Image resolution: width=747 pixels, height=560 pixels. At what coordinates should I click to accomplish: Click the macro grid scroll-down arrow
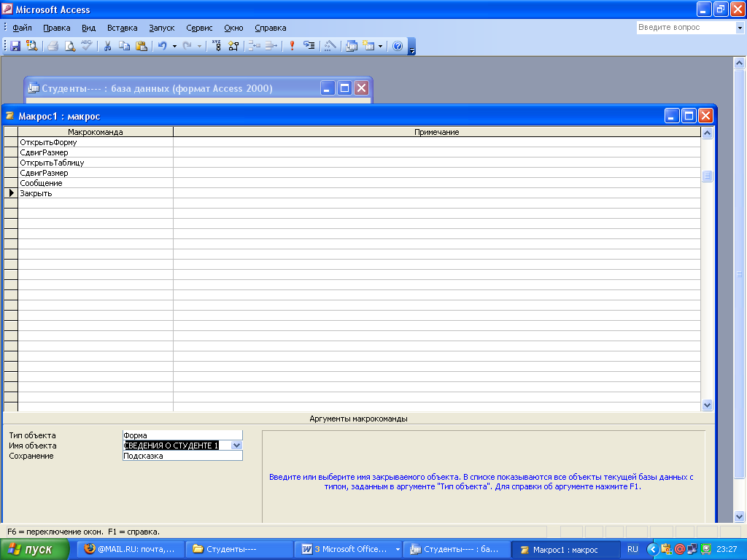tap(707, 405)
